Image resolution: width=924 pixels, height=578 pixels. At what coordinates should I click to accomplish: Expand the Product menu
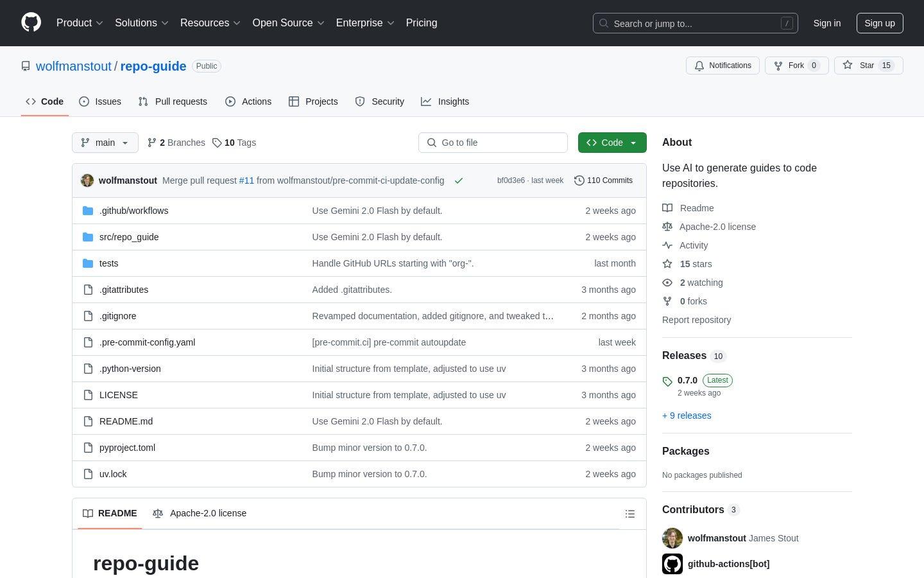click(x=80, y=23)
